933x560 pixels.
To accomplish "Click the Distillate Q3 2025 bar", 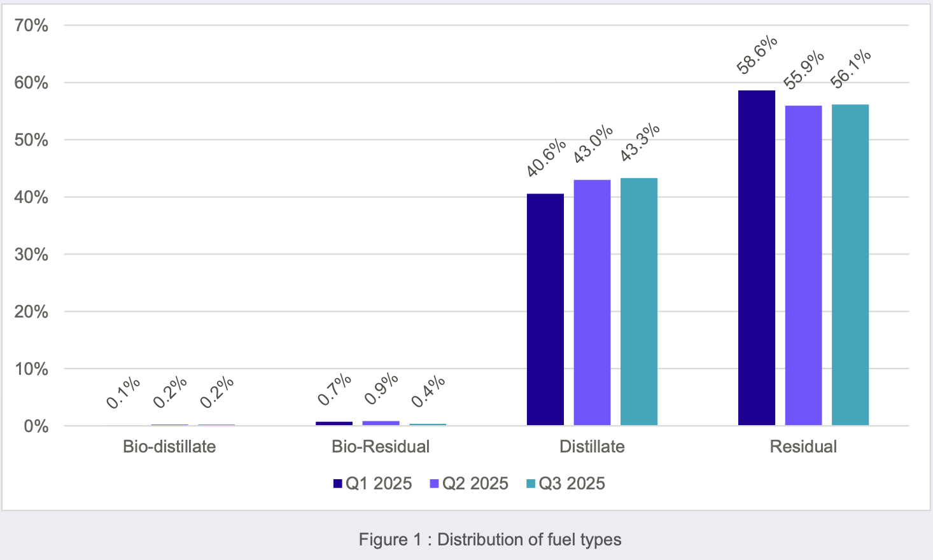I will coord(639,302).
